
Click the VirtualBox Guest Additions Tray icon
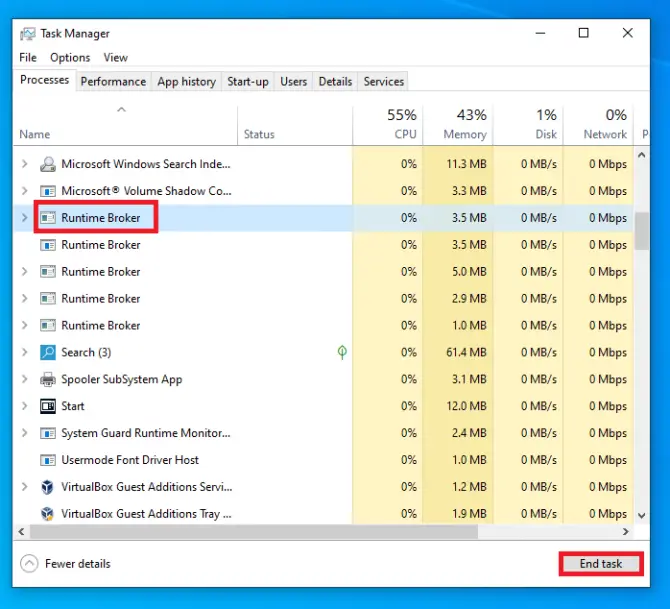(x=47, y=514)
